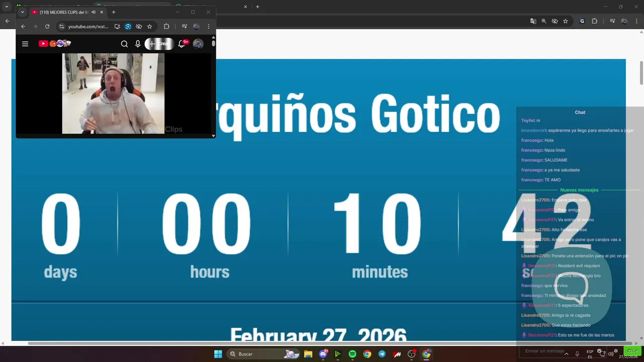Go back in the YouTube window

coord(23,26)
